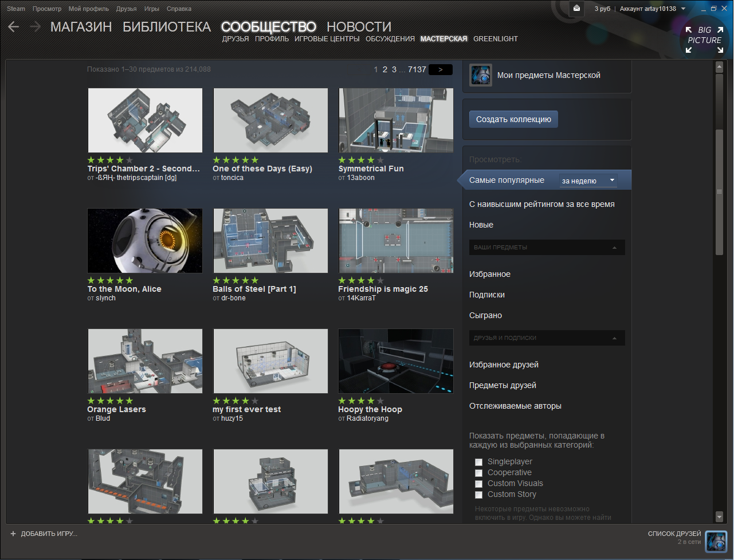Open To the Moon, Alice thumbnail
734x560 pixels.
(x=145, y=241)
